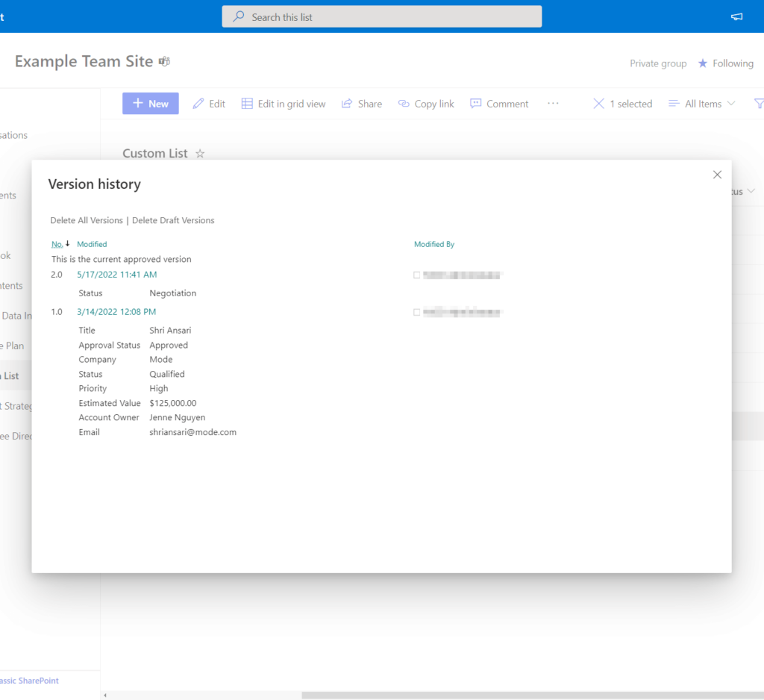
Task: Open the Classic SharePoint link
Action: (x=29, y=681)
